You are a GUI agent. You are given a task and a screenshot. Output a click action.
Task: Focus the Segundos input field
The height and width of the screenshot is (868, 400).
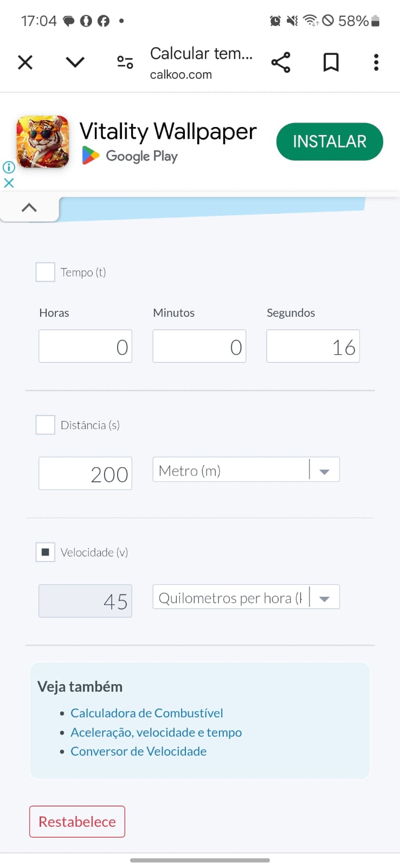pos(313,346)
